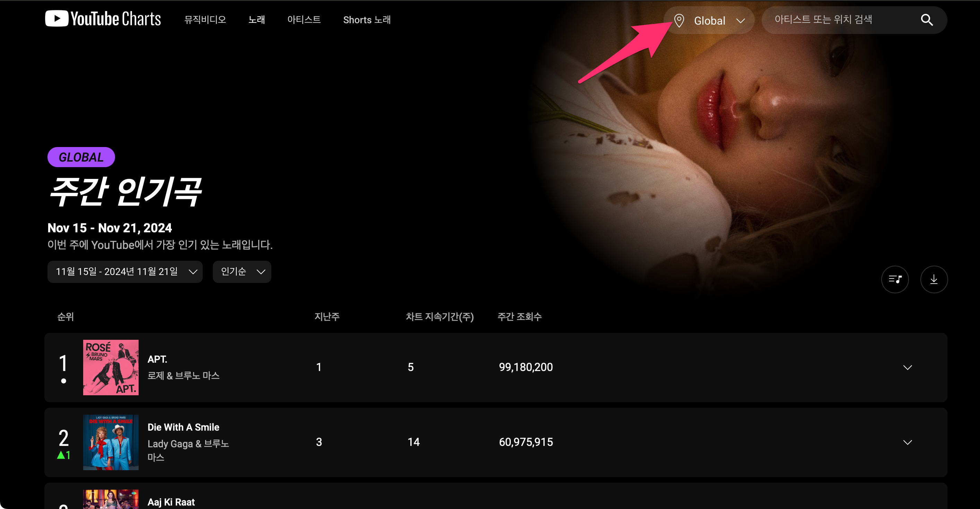This screenshot has width=980, height=509.
Task: Expand the APT. song row details
Action: (x=907, y=368)
